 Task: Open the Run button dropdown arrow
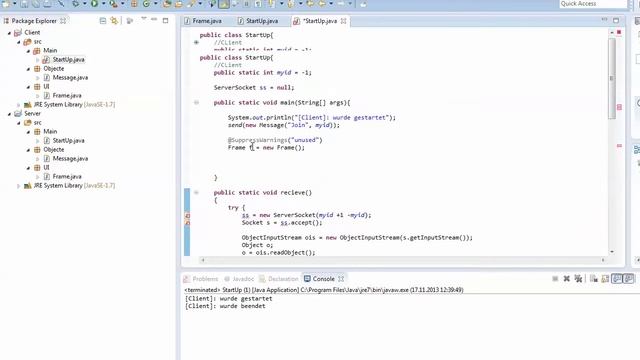pos(104,4)
